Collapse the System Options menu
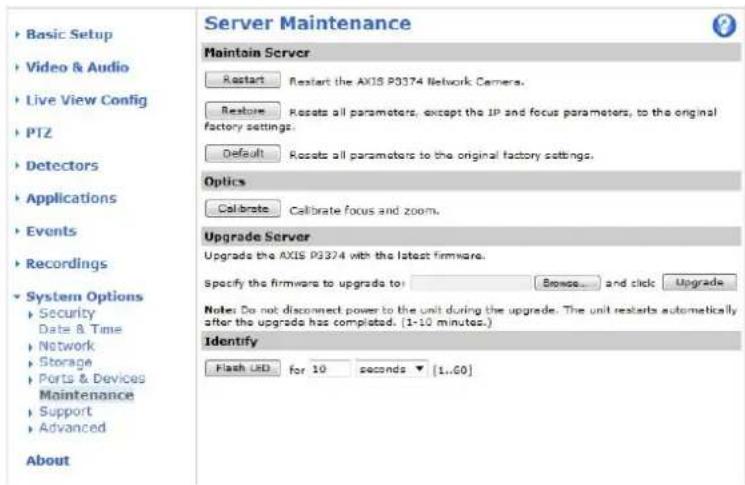Screen dimensions: 745x485 [84, 297]
